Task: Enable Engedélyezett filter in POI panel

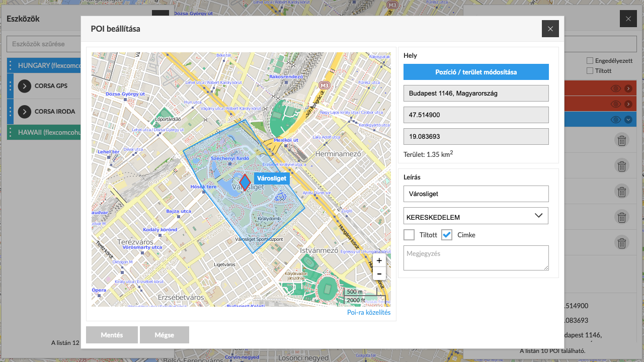Action: pyautogui.click(x=590, y=60)
